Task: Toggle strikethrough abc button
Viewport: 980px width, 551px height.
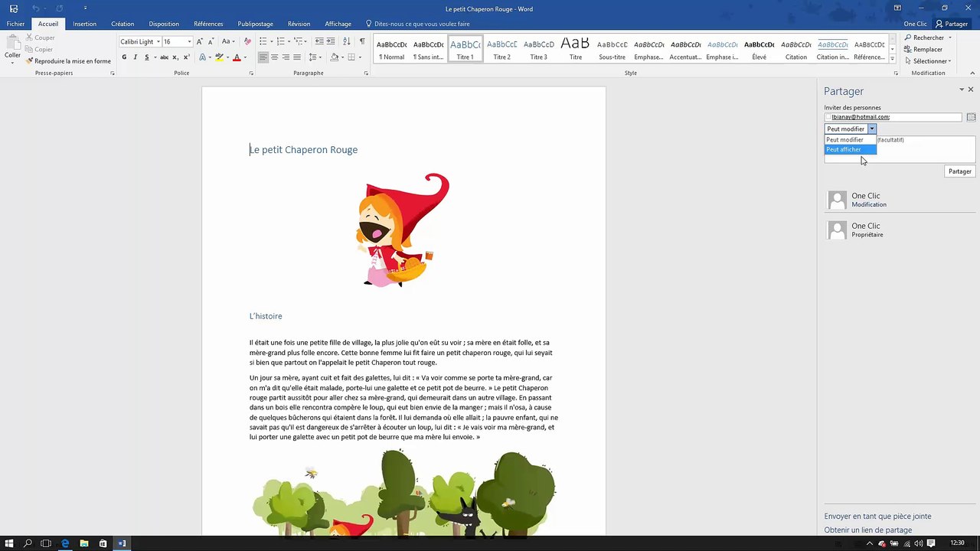Action: pos(164,57)
